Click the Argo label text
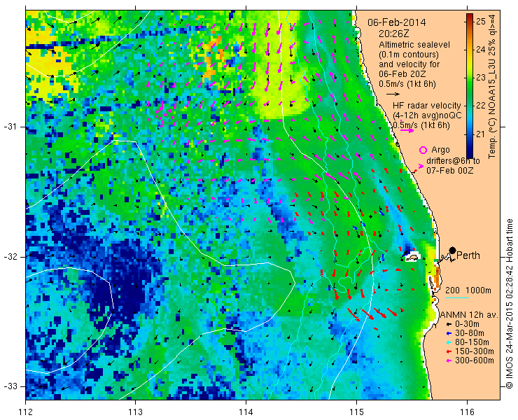Viewport: 518px width, 420px height. (x=440, y=150)
